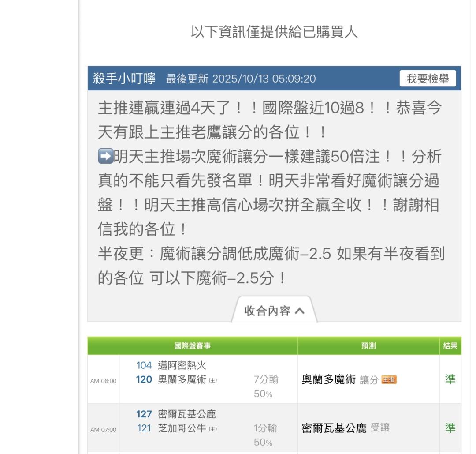Click the 最後更新 2025/10/13 timestamp
The image size is (476, 454).
pyautogui.click(x=241, y=79)
